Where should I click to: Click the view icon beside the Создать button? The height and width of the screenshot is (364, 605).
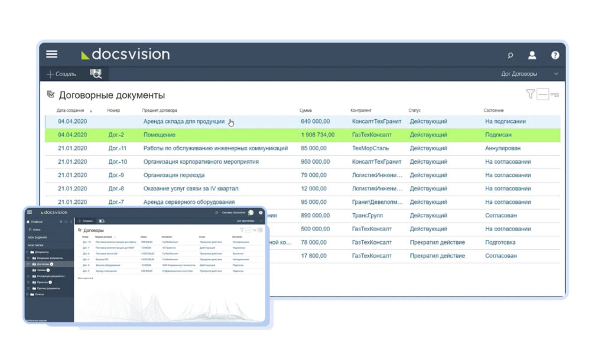(x=95, y=73)
